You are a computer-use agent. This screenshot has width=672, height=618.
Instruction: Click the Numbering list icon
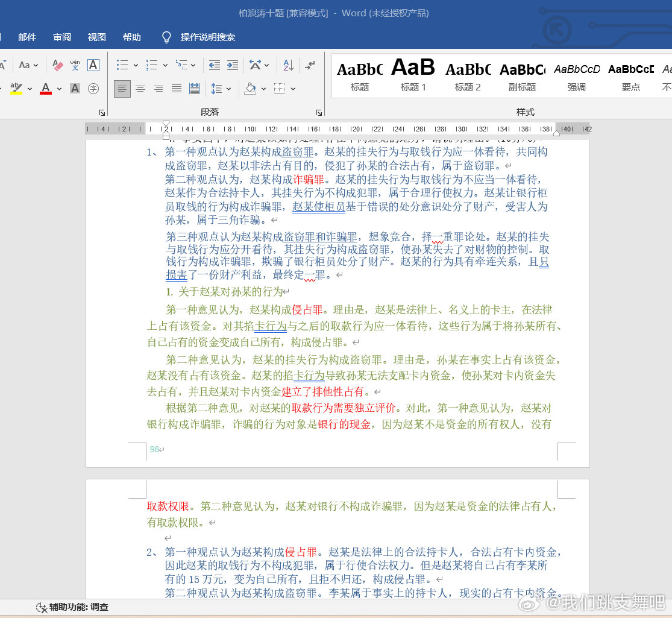pos(152,65)
